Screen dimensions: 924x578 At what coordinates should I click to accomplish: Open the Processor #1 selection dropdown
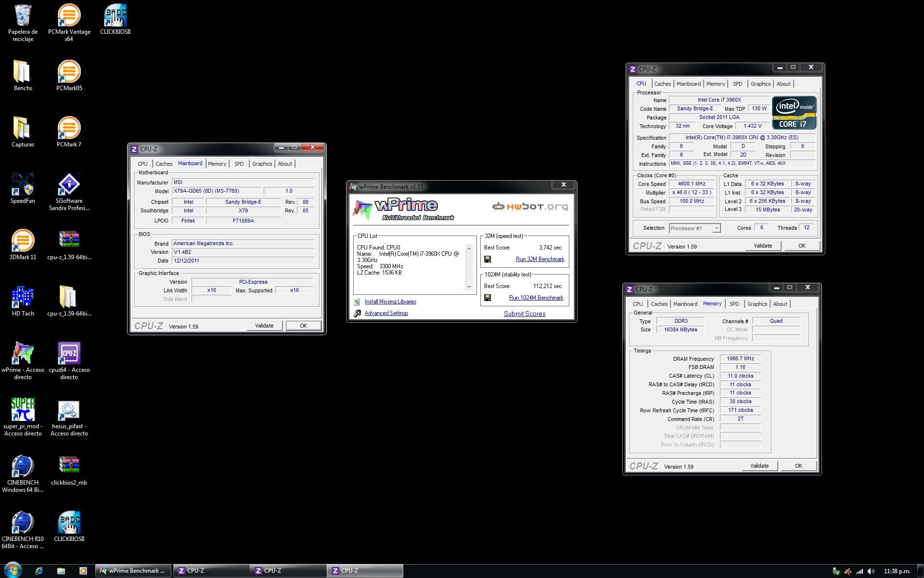(x=695, y=228)
